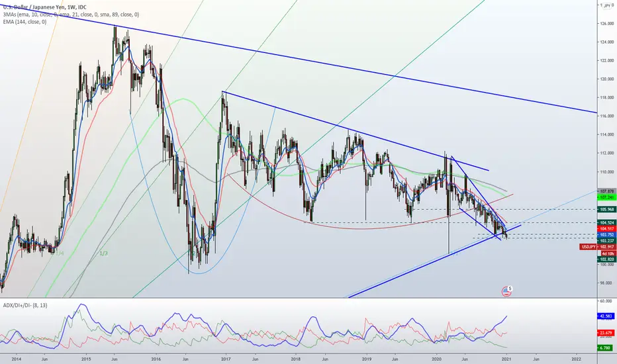617x364 pixels.
Task: Click the 2021 label on time axis
Action: 506,359
